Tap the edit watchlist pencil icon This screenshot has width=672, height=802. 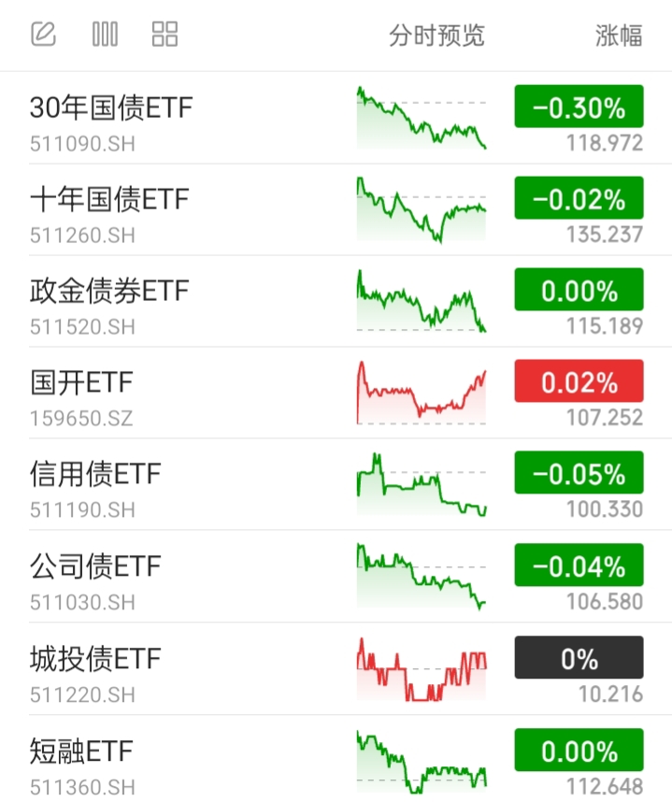pos(44,35)
